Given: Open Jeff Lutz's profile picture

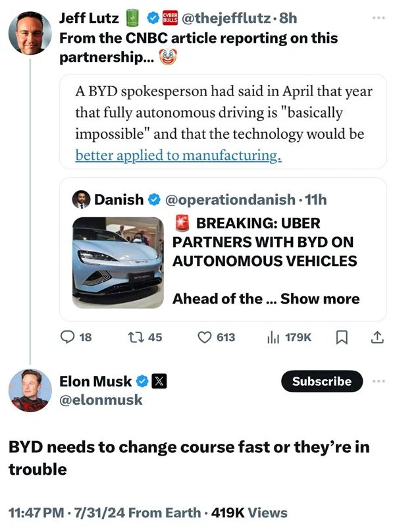Looking at the screenshot, I should [x=29, y=33].
